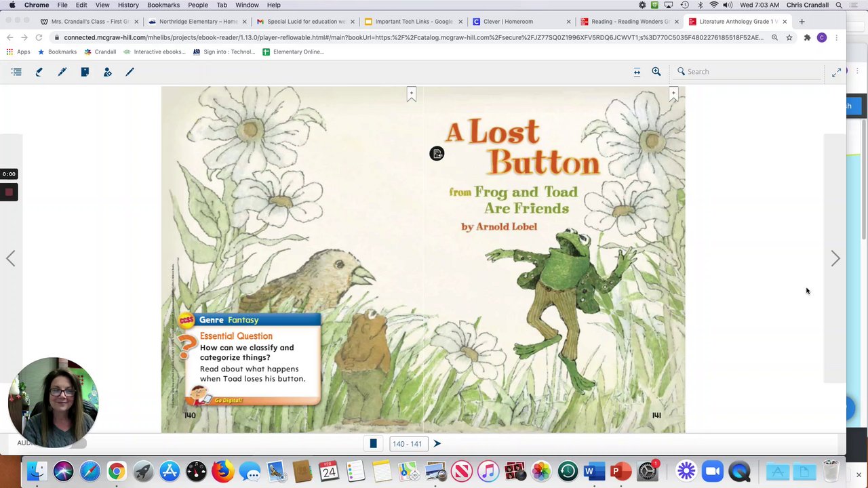Open the Chrome profile avatar C
The width and height of the screenshot is (868, 488).
pyautogui.click(x=822, y=38)
